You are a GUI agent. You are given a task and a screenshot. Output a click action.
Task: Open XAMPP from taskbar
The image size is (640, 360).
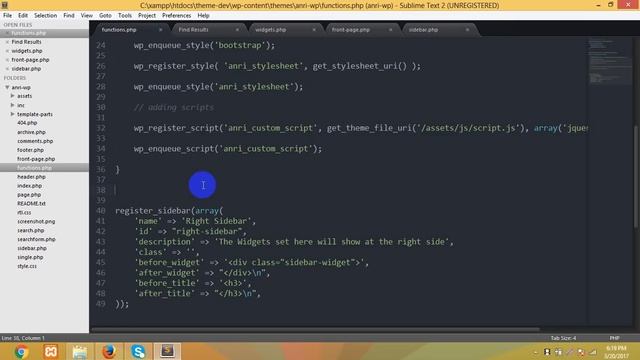(x=51, y=351)
